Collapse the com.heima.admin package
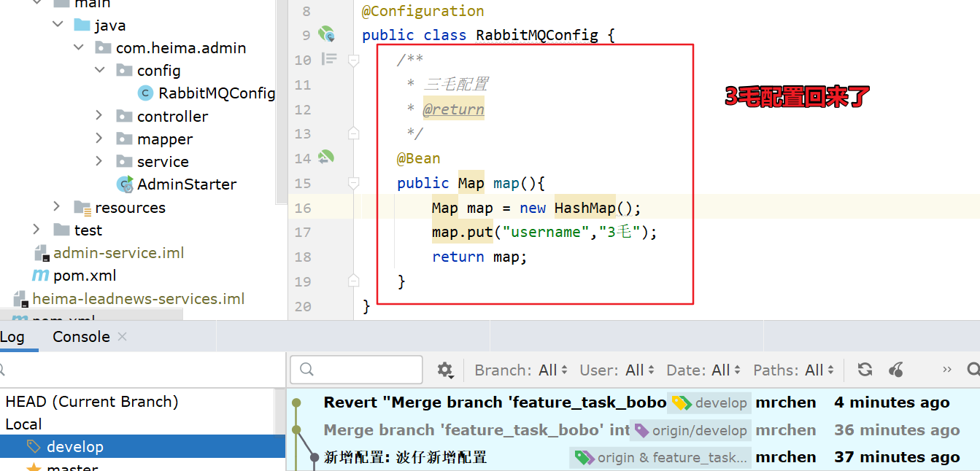The width and height of the screenshot is (980, 471). point(79,47)
